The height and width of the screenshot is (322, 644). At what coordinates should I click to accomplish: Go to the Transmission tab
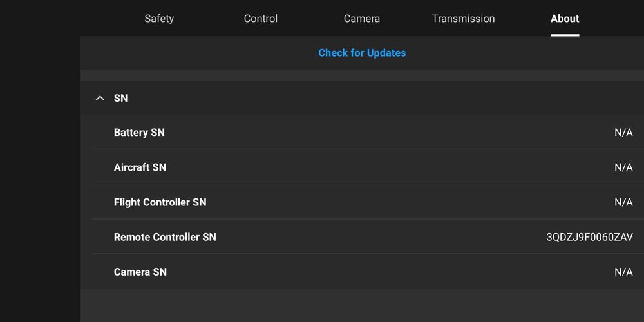[463, 19]
